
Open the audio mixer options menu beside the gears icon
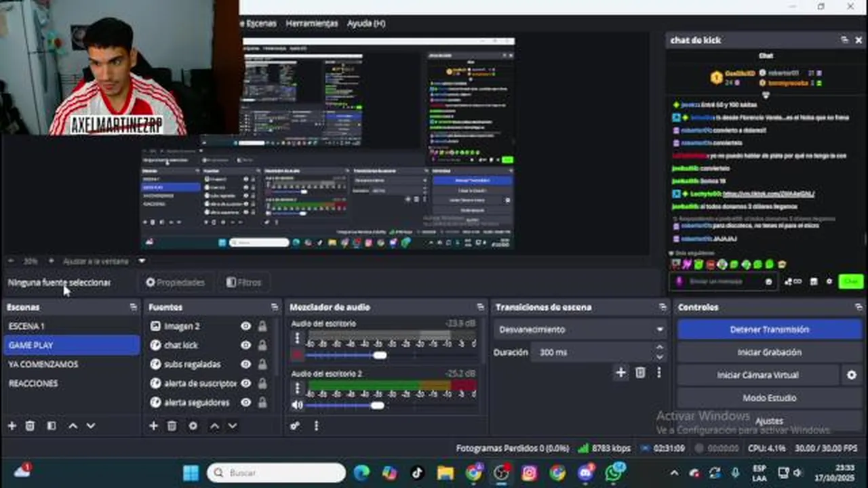[316, 426]
